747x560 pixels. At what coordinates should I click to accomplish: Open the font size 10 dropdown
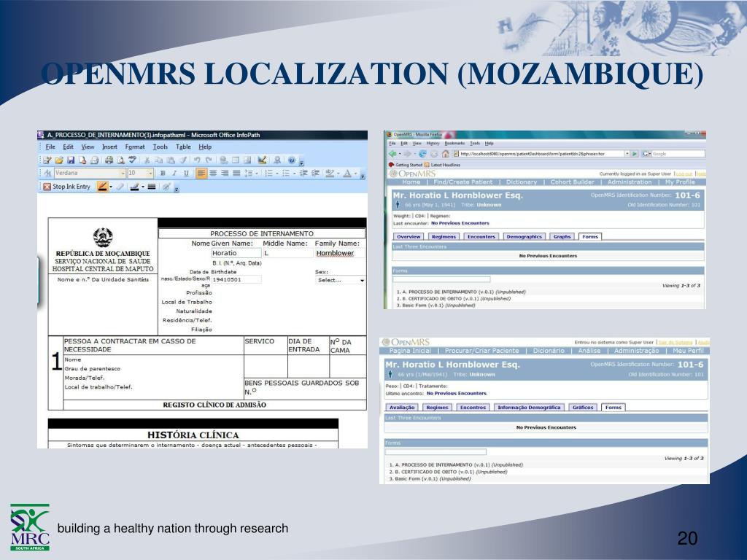tap(150, 174)
